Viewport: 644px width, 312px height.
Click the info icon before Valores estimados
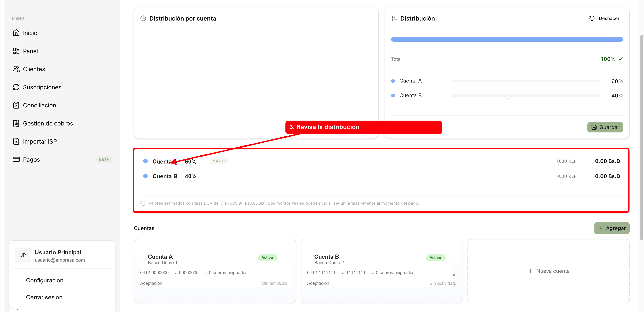[143, 203]
